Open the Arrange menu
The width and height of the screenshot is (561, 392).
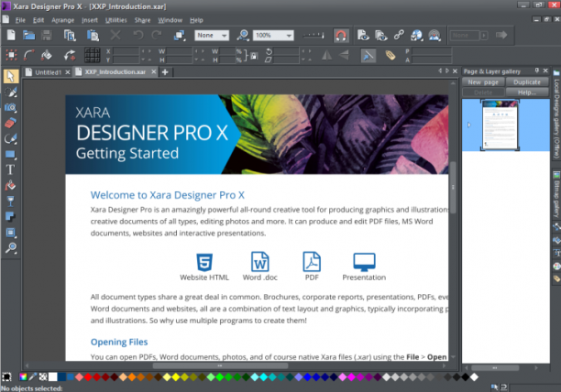(62, 20)
